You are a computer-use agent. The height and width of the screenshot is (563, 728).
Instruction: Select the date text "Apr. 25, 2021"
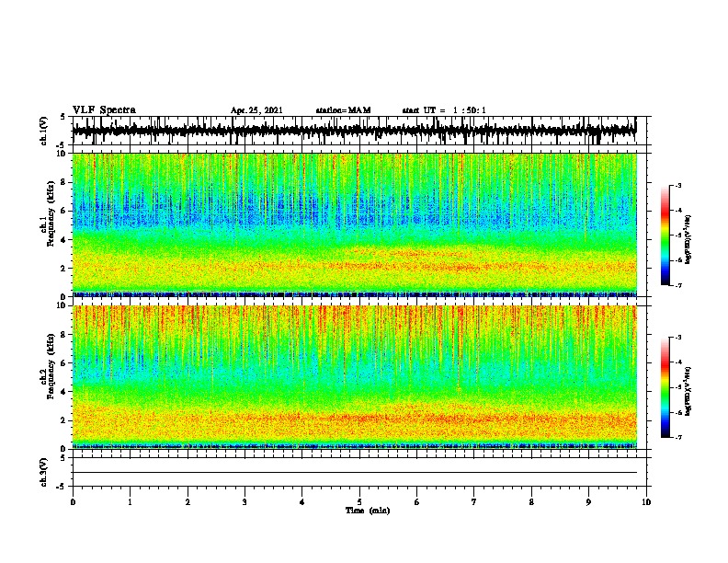[256, 110]
